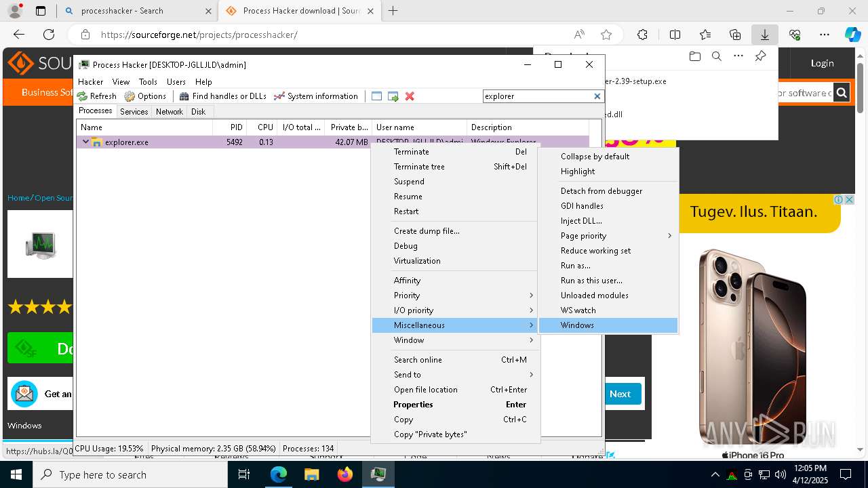Sort by the PID column header
868x488 pixels.
229,127
